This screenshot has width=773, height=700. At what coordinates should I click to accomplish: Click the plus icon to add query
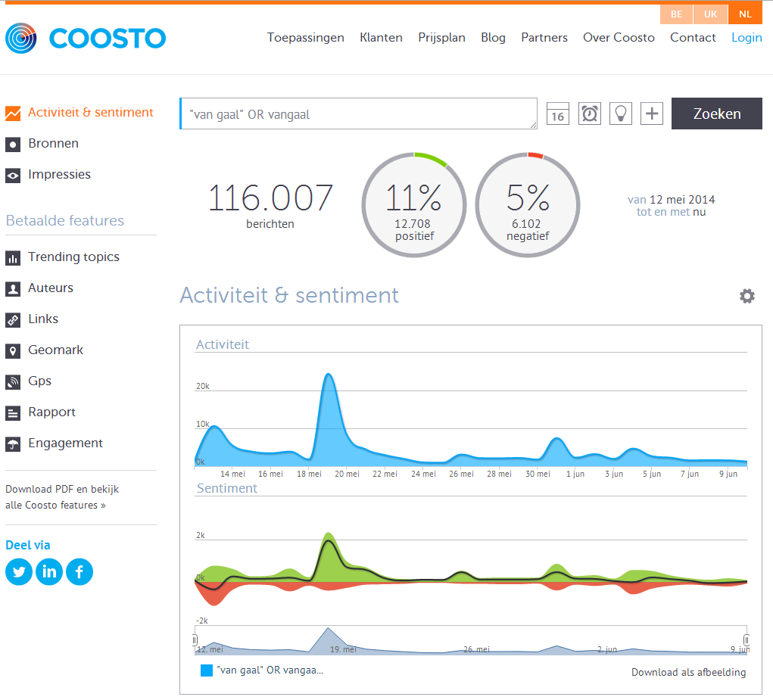click(652, 114)
